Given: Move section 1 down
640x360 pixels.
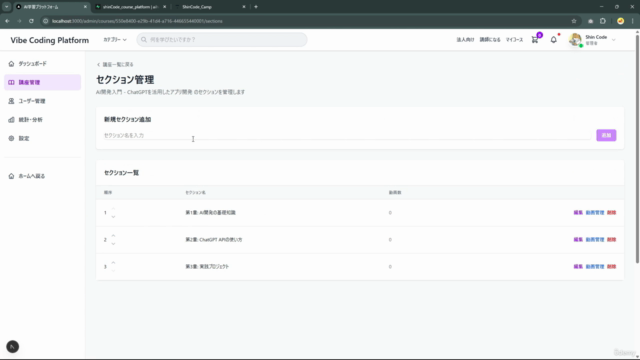Looking at the screenshot, I should tap(113, 216).
